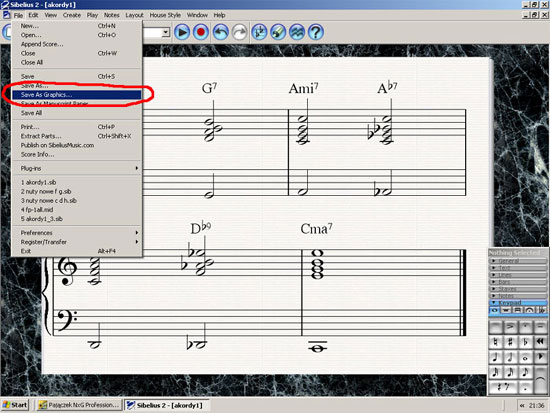Undo the last action via toolbar arrow
The image size is (550, 413).
click(220, 32)
